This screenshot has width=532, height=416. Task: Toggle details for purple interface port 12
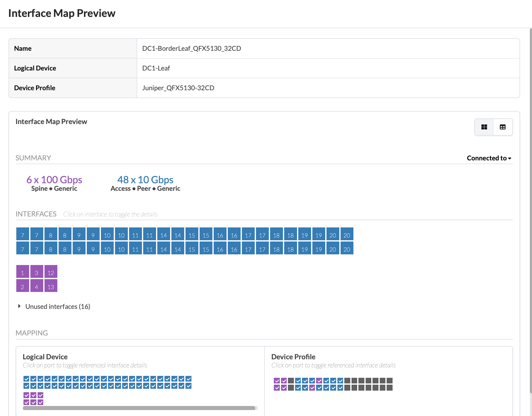pyautogui.click(x=51, y=272)
